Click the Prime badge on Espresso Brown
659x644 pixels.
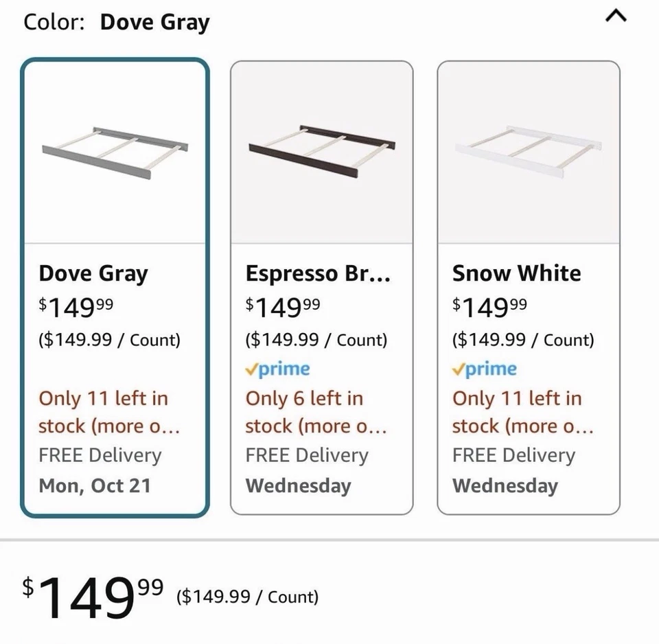tap(278, 369)
